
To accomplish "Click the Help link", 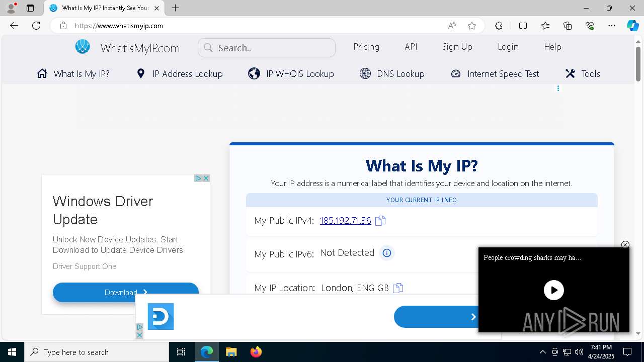I will [x=552, y=47].
